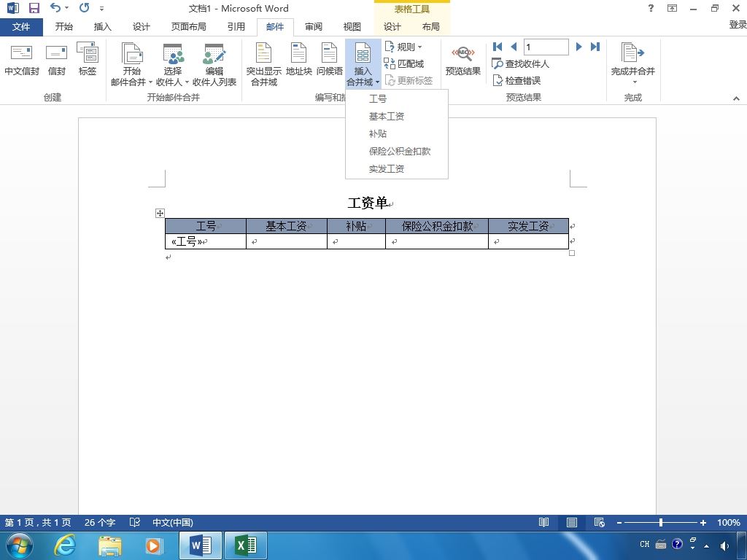Viewport: 747px width, 560px height.
Task: Go to next record
Action: point(578,47)
